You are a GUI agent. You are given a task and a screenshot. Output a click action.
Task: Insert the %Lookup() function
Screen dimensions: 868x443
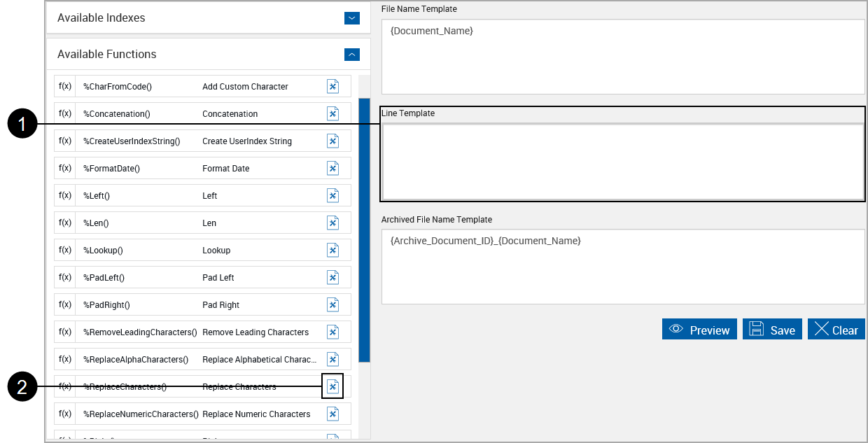(x=333, y=250)
